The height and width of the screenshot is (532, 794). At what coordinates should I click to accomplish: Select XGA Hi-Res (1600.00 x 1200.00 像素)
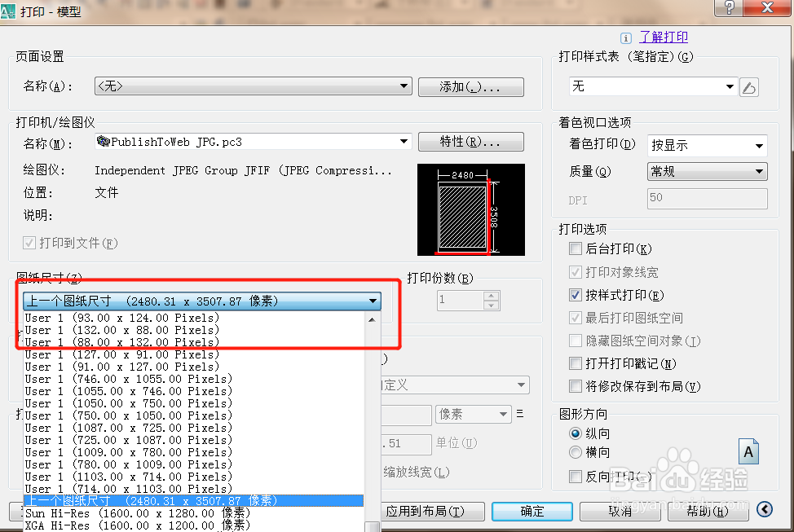tap(193, 525)
